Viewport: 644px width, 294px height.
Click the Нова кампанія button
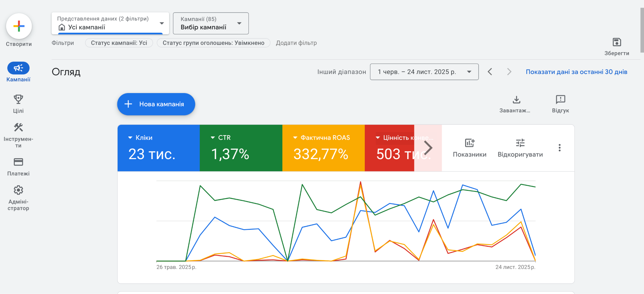pos(156,104)
